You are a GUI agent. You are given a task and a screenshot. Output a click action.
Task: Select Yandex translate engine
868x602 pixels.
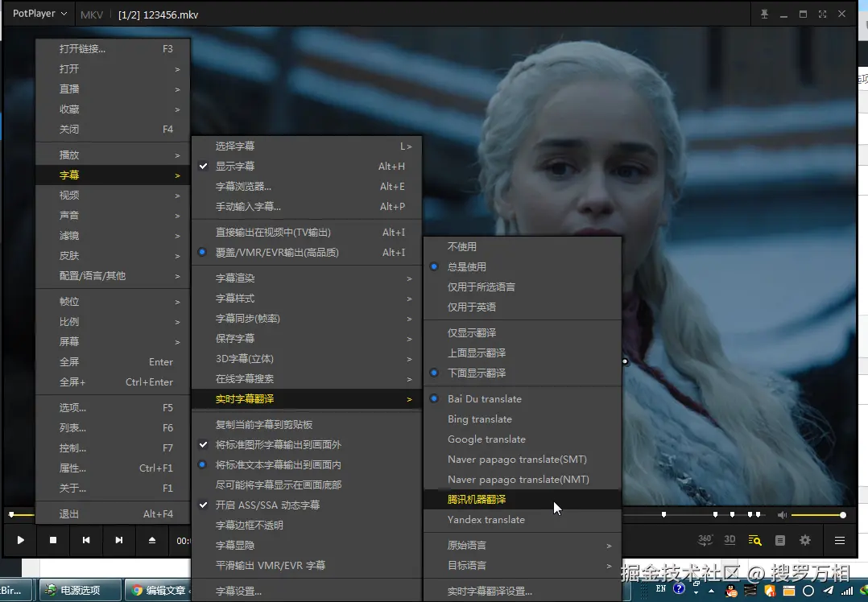pyautogui.click(x=522, y=520)
